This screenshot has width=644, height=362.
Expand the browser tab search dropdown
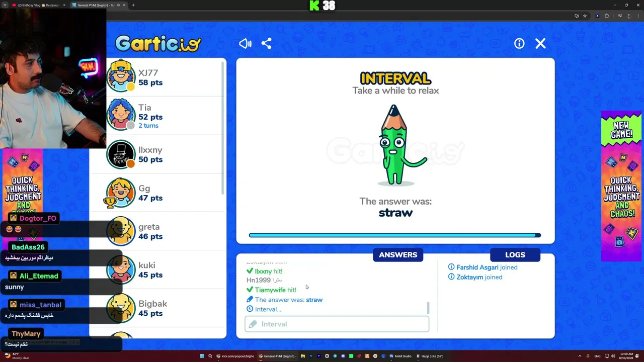pos(5,5)
